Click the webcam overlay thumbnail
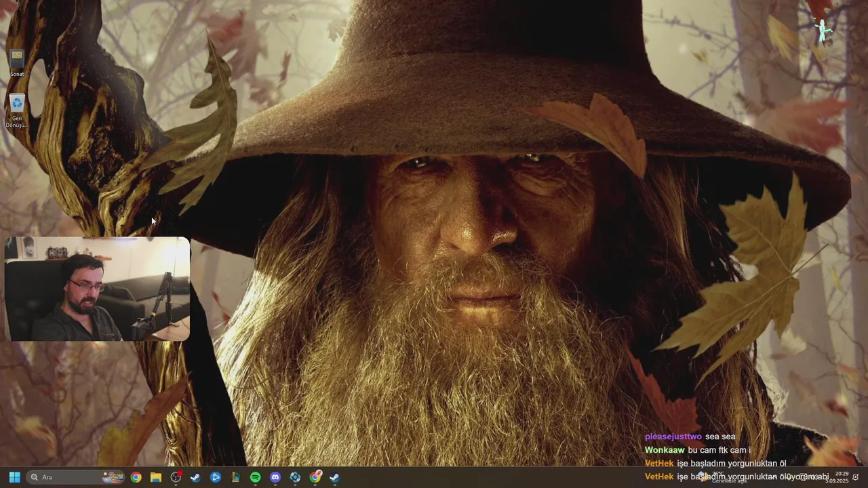Screen dimensions: 868x488 97,289
